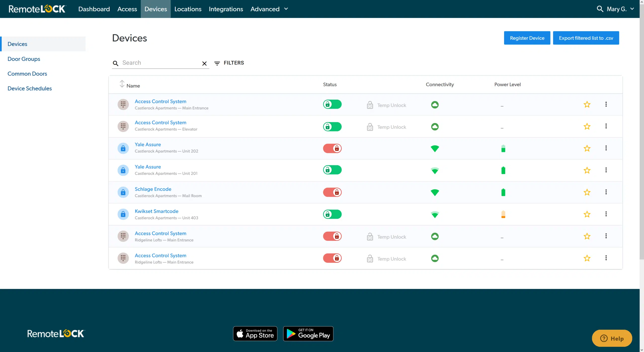
Task: Click the Google Play badge
Action: pos(308,334)
